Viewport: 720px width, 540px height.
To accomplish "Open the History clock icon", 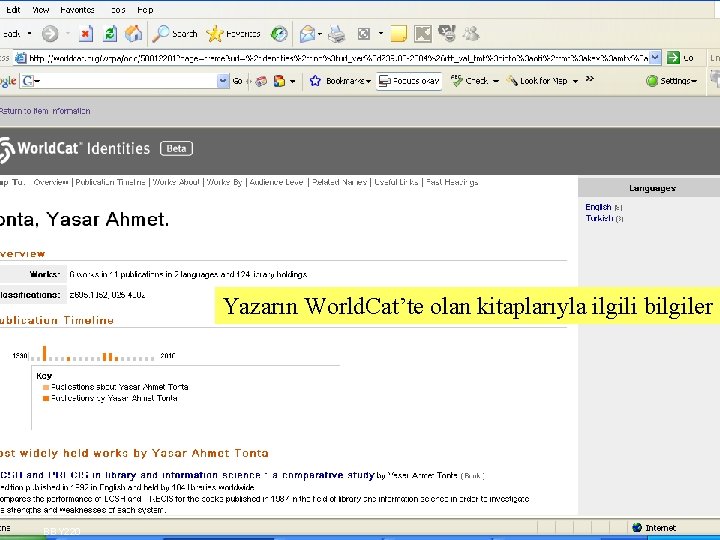I will click(x=279, y=34).
